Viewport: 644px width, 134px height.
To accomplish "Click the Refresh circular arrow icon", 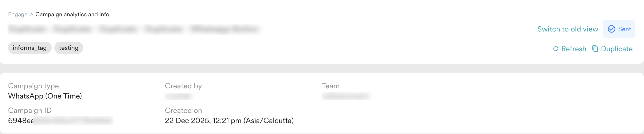I will click(556, 49).
